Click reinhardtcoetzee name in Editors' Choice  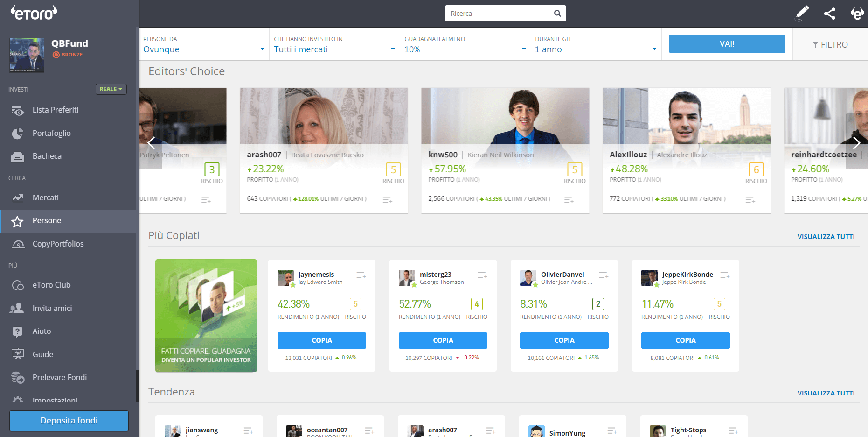pos(824,155)
